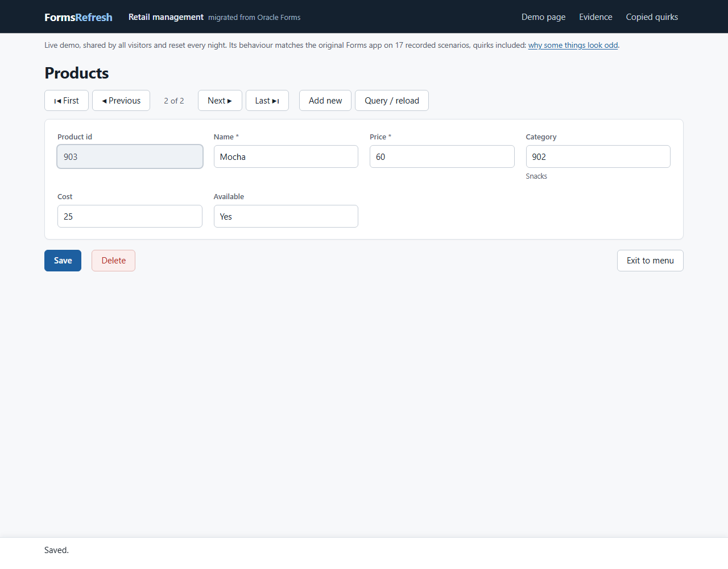Click the '2 of 2' record counter
Image resolution: width=728 pixels, height=569 pixels.
(174, 101)
